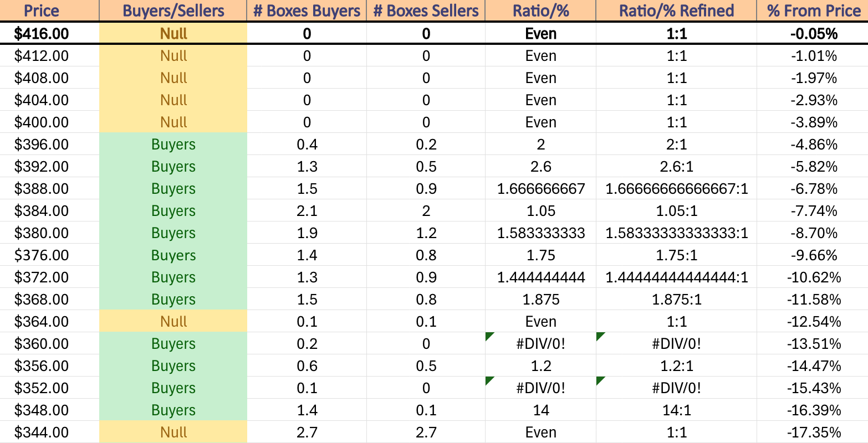Select the Buyers cell in the $396.00 row
The height and width of the screenshot is (443, 868).
pos(173,144)
